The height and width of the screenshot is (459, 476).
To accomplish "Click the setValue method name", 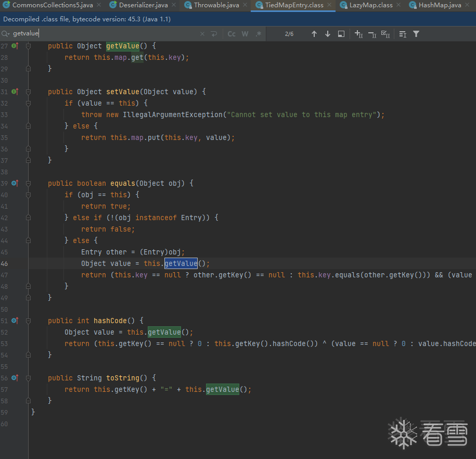I will (123, 92).
